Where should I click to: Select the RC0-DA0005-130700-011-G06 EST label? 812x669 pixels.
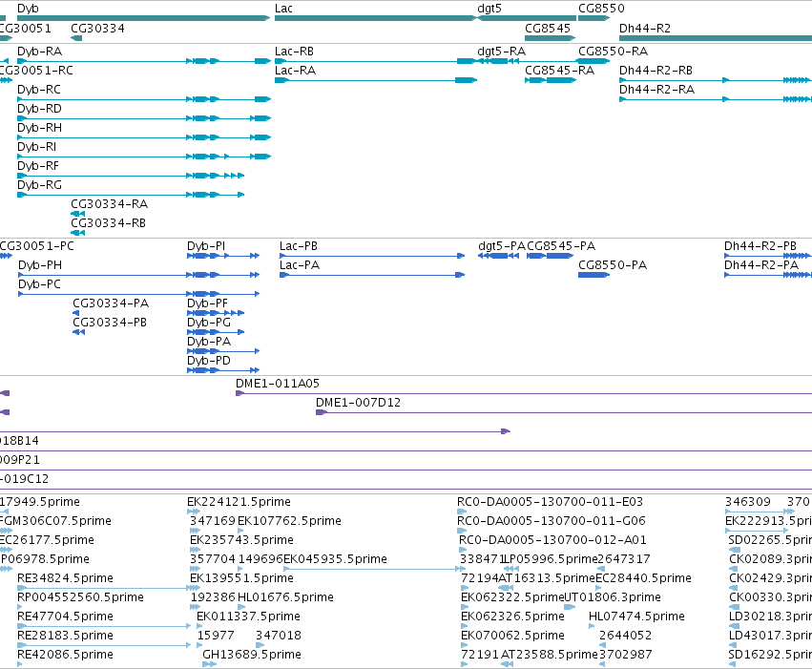click(551, 521)
